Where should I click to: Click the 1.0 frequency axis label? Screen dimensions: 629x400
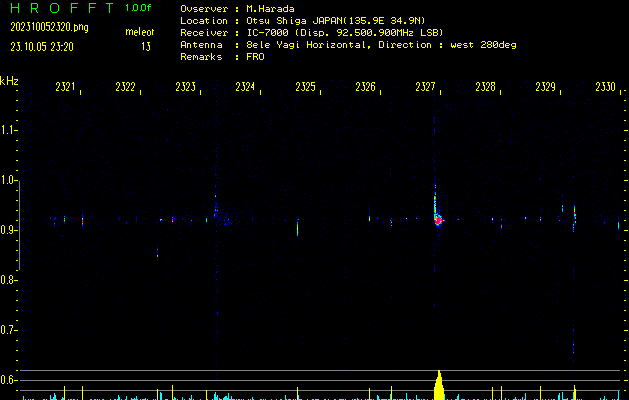[10, 180]
